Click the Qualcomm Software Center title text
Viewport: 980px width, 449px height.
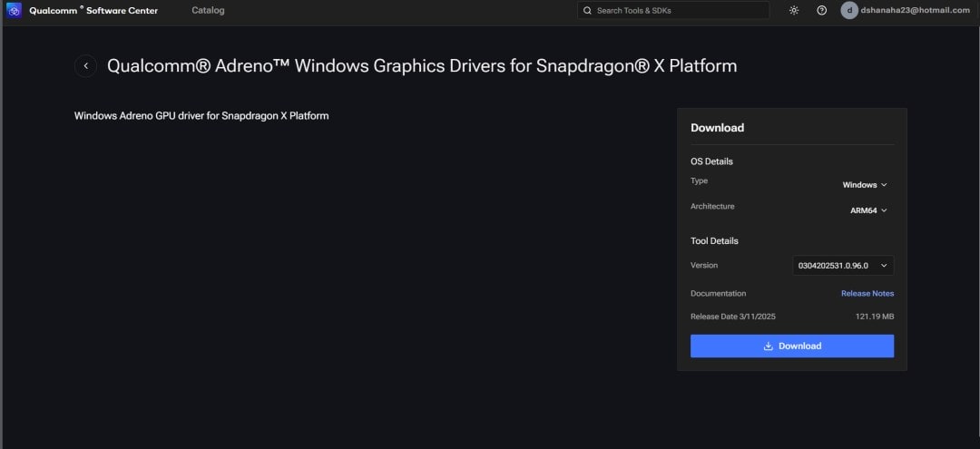(93, 11)
